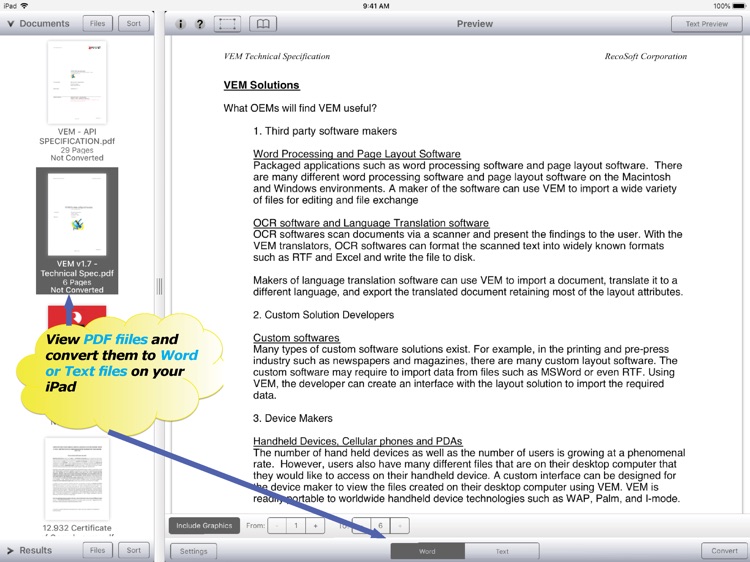
Task: Select the 12.932 Certificate document thumbnail
Action: coord(77,478)
